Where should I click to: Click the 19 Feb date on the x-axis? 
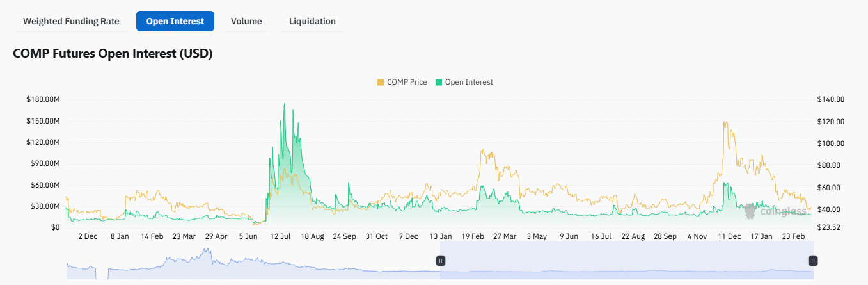473,236
